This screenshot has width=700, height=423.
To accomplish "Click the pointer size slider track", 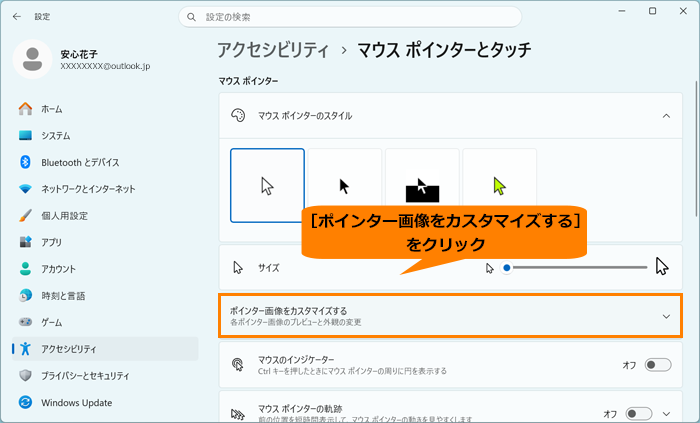I will pyautogui.click(x=576, y=268).
